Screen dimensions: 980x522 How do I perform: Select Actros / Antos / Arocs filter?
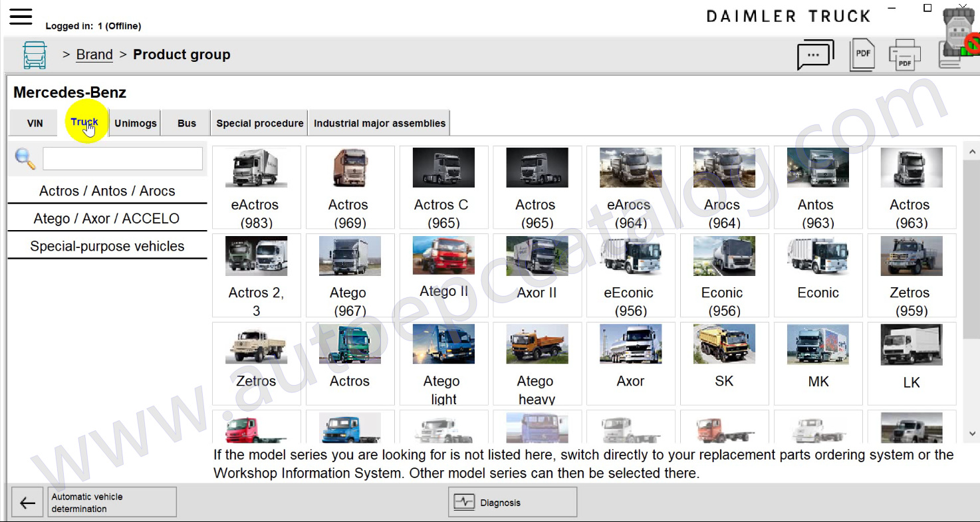point(107,191)
